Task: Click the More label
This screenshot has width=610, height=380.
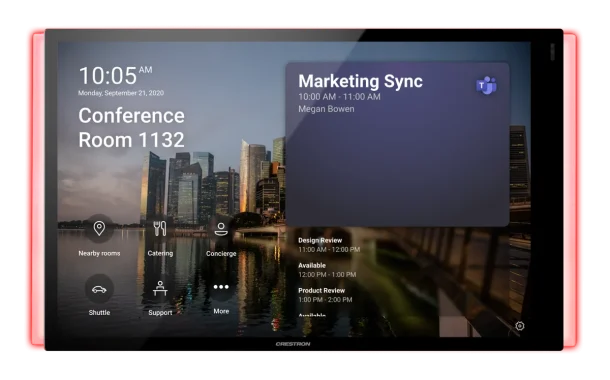Action: tap(221, 311)
